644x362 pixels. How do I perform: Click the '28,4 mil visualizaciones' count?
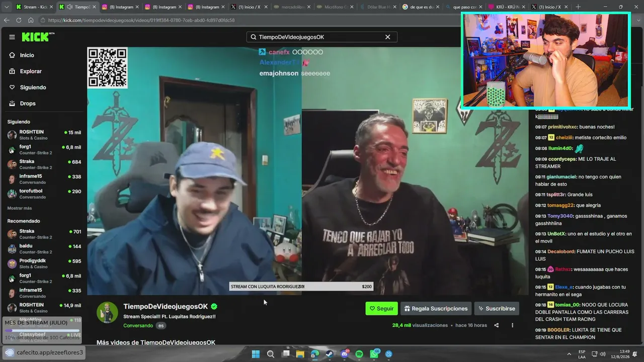420,325
